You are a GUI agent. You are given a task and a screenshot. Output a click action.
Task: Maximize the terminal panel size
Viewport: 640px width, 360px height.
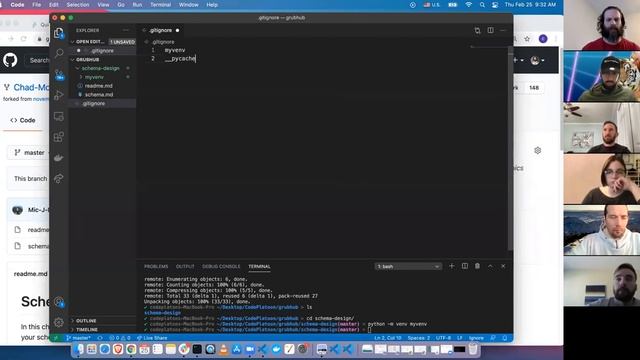tap(490, 266)
